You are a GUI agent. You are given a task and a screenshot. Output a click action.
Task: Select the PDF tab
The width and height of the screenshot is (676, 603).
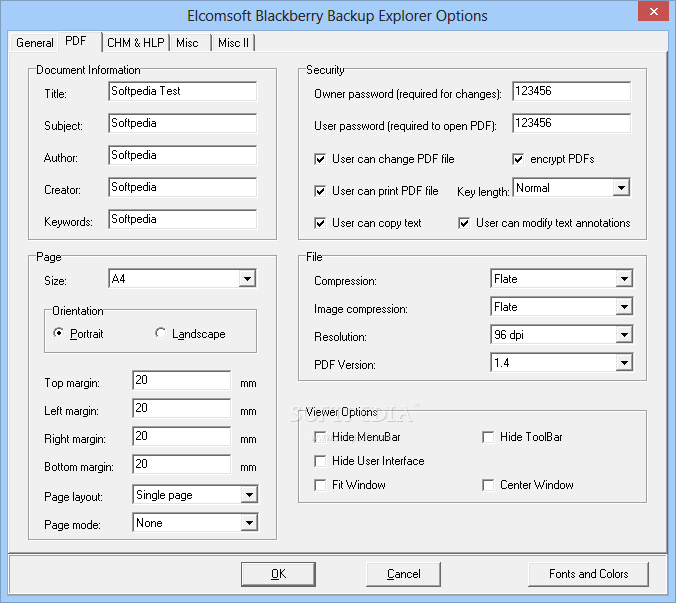(x=80, y=41)
